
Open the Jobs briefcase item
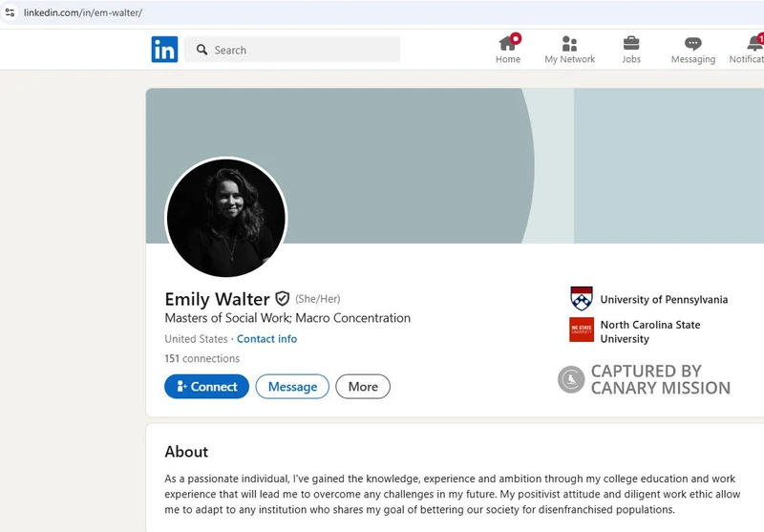coord(631,50)
